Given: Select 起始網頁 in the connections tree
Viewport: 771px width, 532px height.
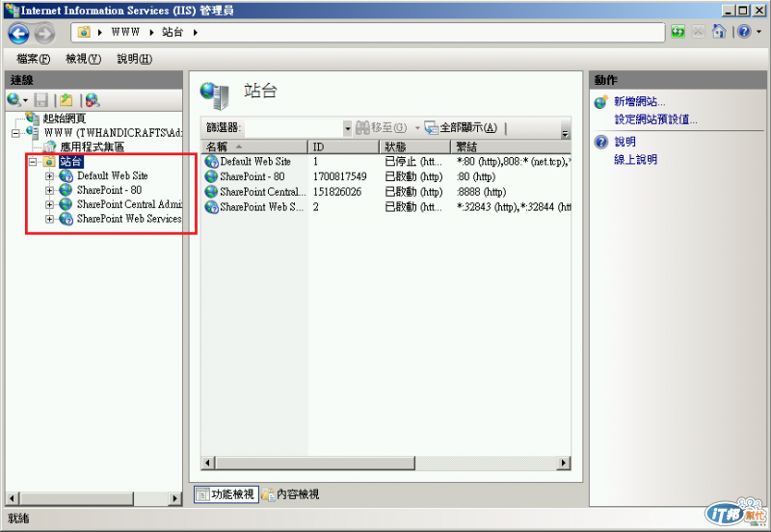Looking at the screenshot, I should (65, 118).
